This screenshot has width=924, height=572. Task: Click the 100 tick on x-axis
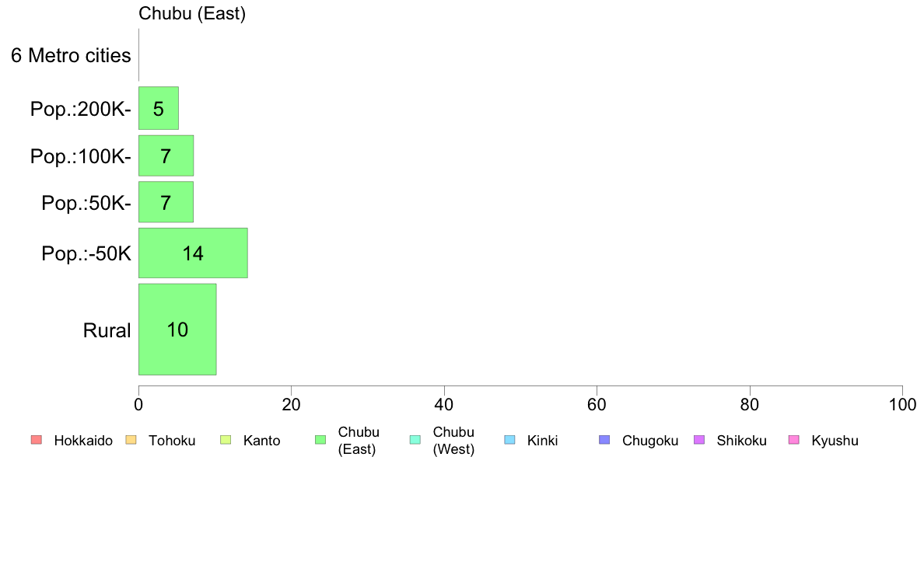(902, 405)
